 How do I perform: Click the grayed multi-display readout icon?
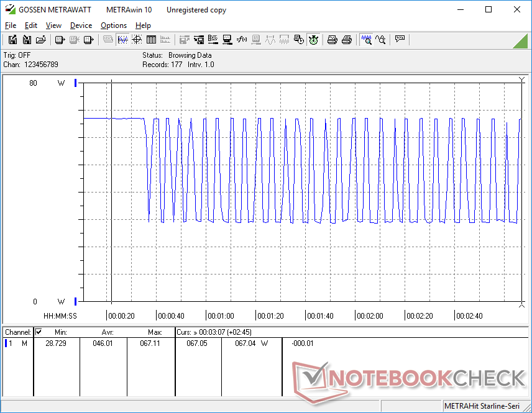pyautogui.click(x=108, y=40)
